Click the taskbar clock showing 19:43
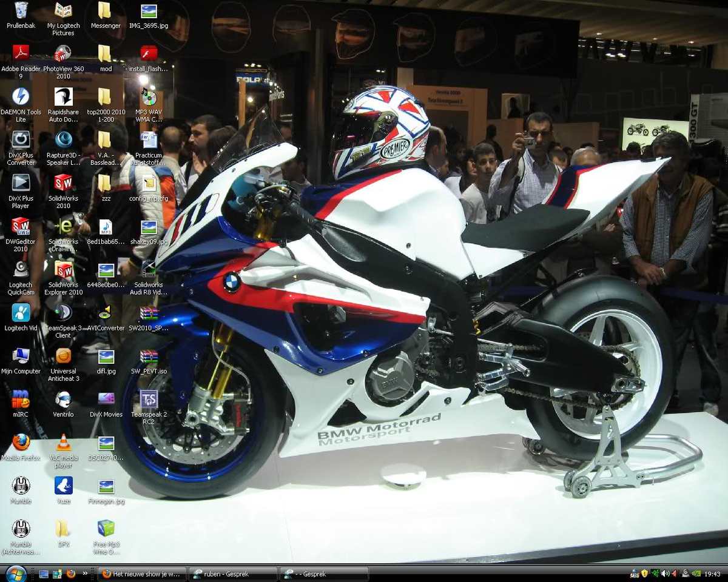The image size is (728, 582). pos(713,574)
